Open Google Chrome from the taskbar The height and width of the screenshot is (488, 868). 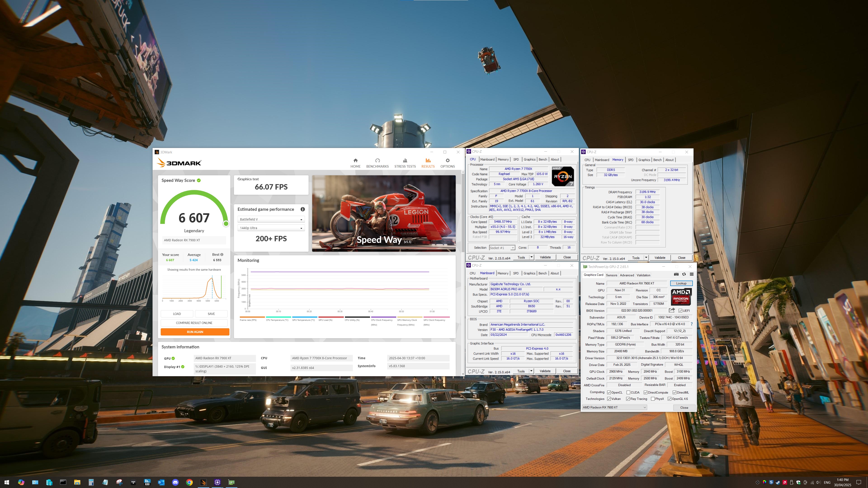[x=189, y=482]
